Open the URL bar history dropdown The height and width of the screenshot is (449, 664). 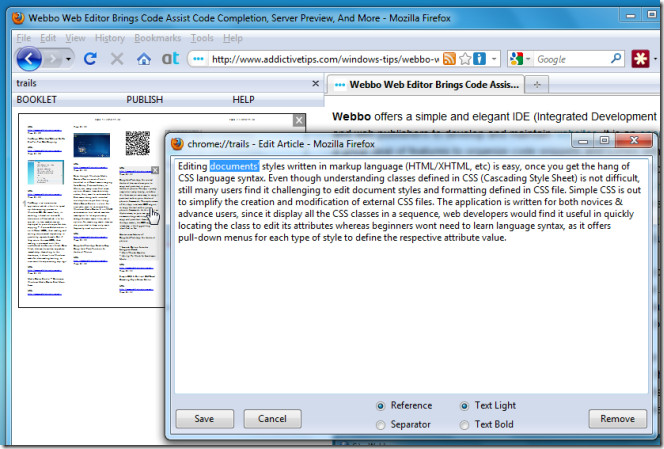pos(494,59)
